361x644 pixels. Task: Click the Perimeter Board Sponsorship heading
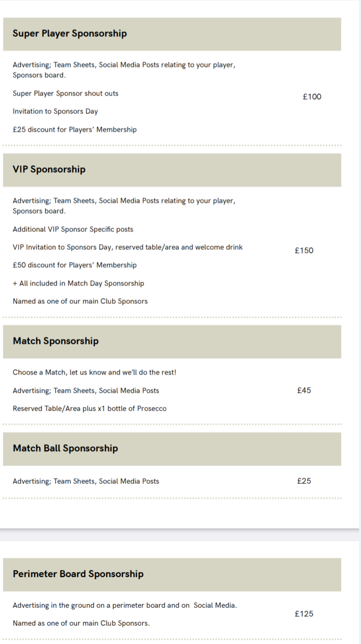(x=78, y=574)
